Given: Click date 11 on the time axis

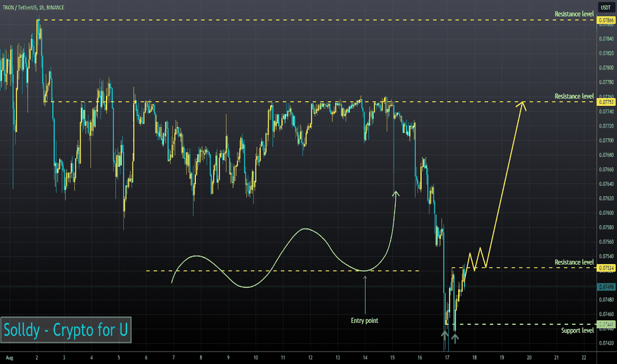Looking at the screenshot, I should (283, 357).
